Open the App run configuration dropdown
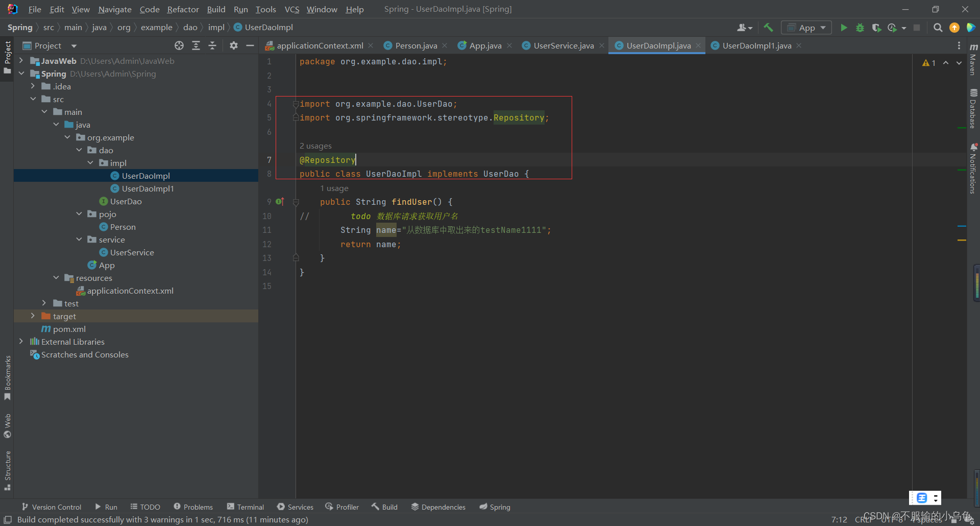 (x=806, y=28)
